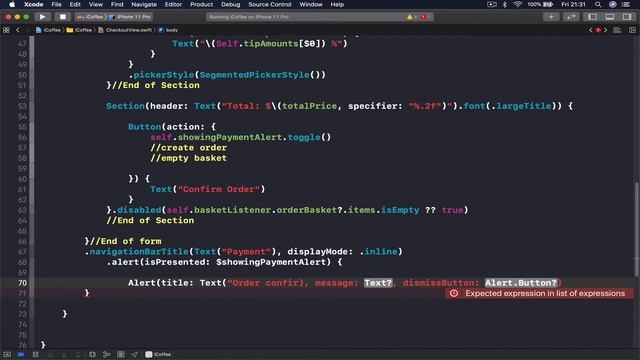Jump to previous issue arrow
This screenshot has width=640, height=360.
click(591, 30)
